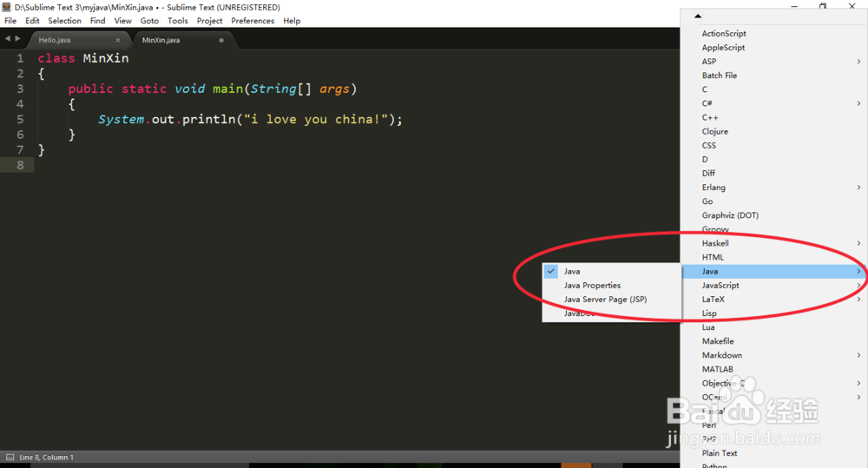This screenshot has height=468, width=868.
Task: Open the Goto menu
Action: point(149,21)
